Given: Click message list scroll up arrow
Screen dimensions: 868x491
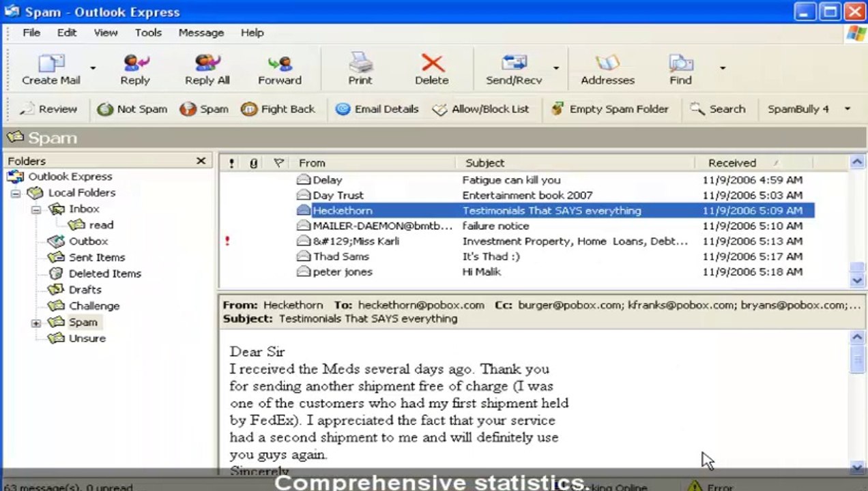Looking at the screenshot, I should [x=858, y=162].
